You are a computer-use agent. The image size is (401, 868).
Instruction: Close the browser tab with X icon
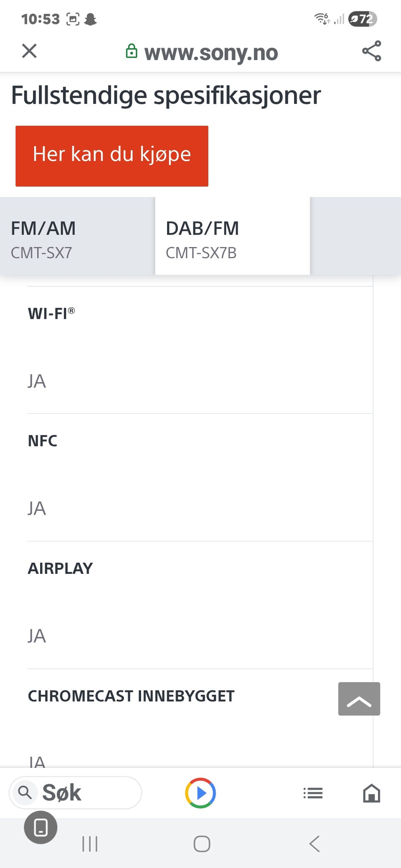29,51
